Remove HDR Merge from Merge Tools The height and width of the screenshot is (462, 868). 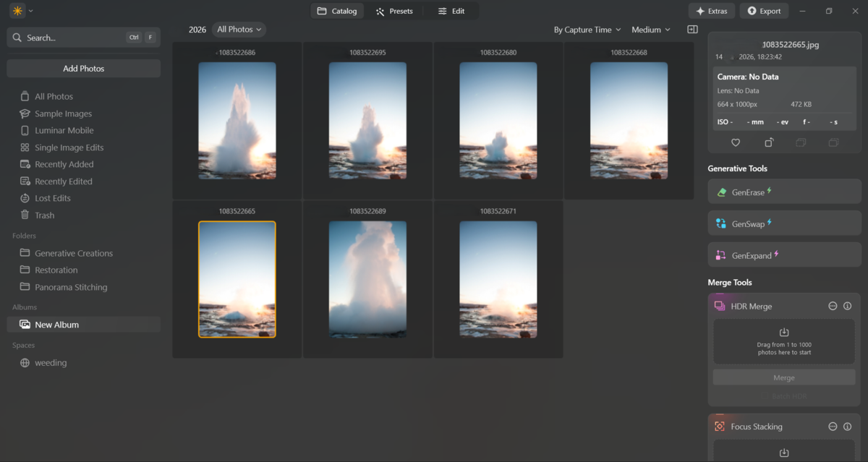click(833, 305)
